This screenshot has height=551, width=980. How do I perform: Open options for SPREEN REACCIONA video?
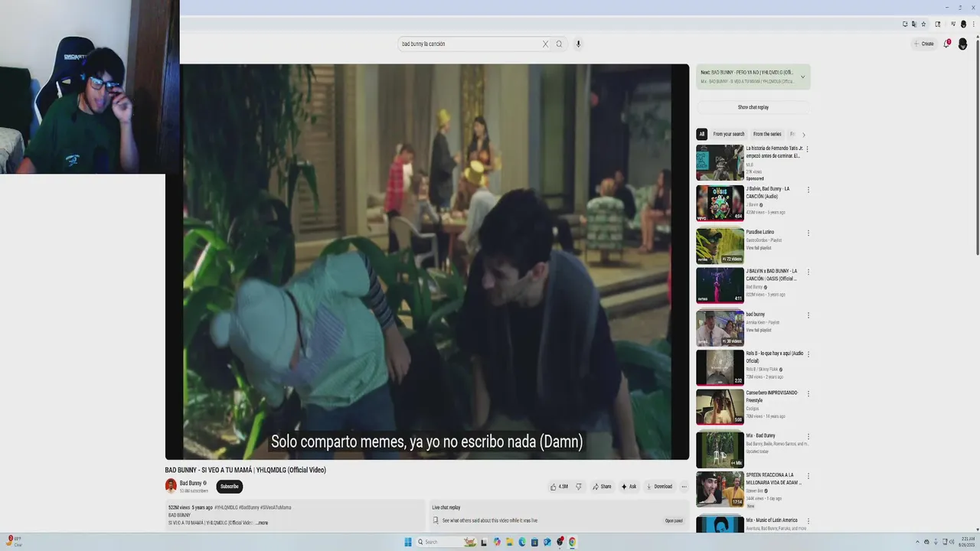[808, 476]
